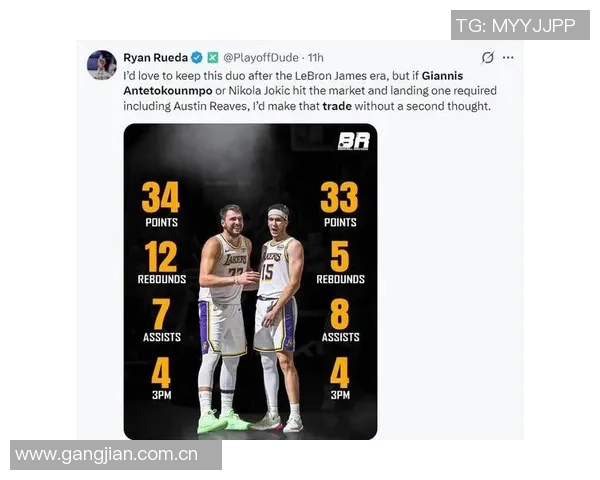The height and width of the screenshot is (480, 600).
Task: Click the 12 rebounds stat
Action: (x=161, y=263)
